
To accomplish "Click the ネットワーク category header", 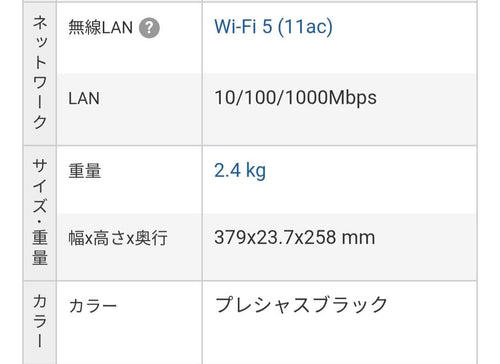I will 40,73.
